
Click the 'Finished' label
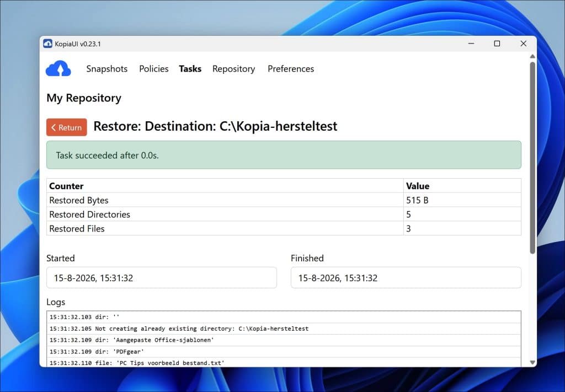307,258
